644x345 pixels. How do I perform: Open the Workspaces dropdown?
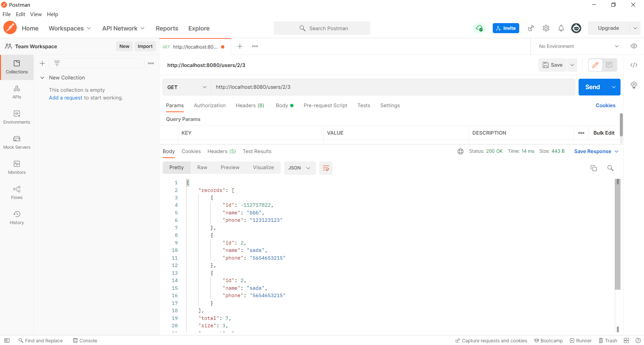point(70,28)
